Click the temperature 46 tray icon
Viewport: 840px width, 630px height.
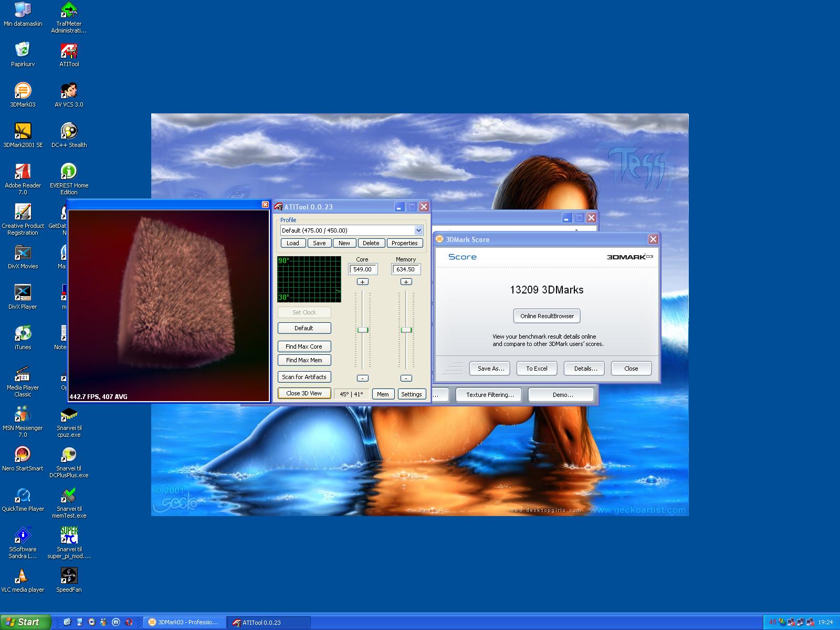tap(772, 622)
